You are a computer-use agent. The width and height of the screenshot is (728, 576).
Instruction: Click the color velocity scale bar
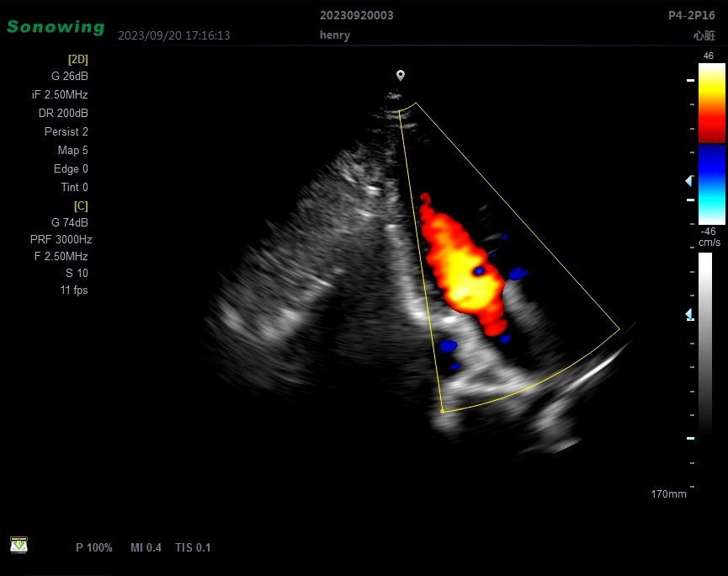(x=711, y=143)
